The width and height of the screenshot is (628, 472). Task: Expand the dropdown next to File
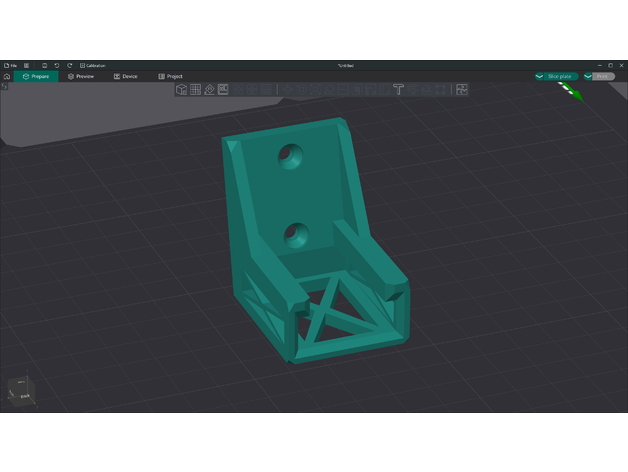click(27, 65)
